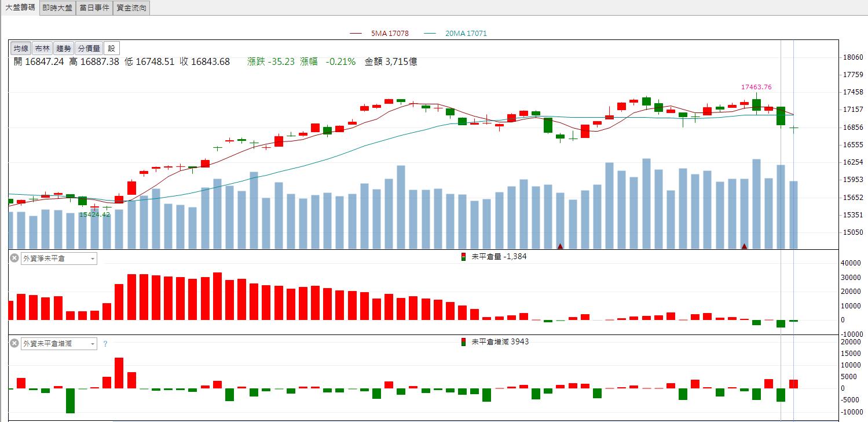Close the 外資未平倉增減 indicator panel

pos(14,344)
